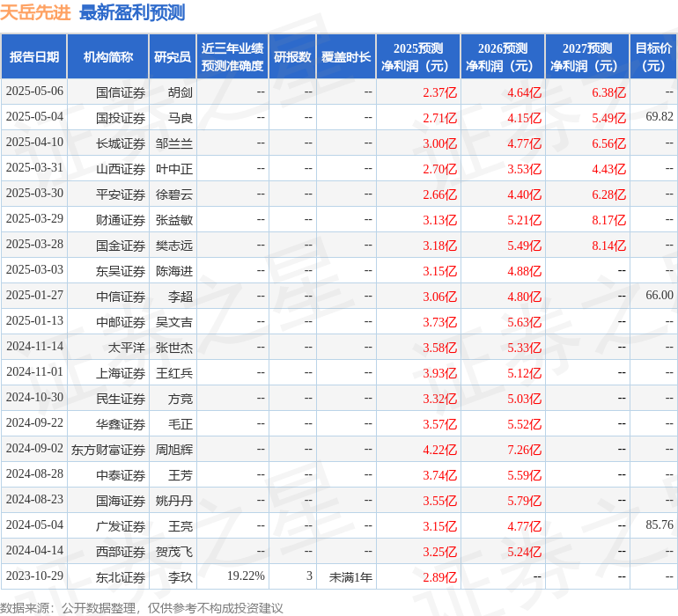The image size is (678, 616).
Task: Click analyst 贺茂飞
Action: tap(173, 552)
